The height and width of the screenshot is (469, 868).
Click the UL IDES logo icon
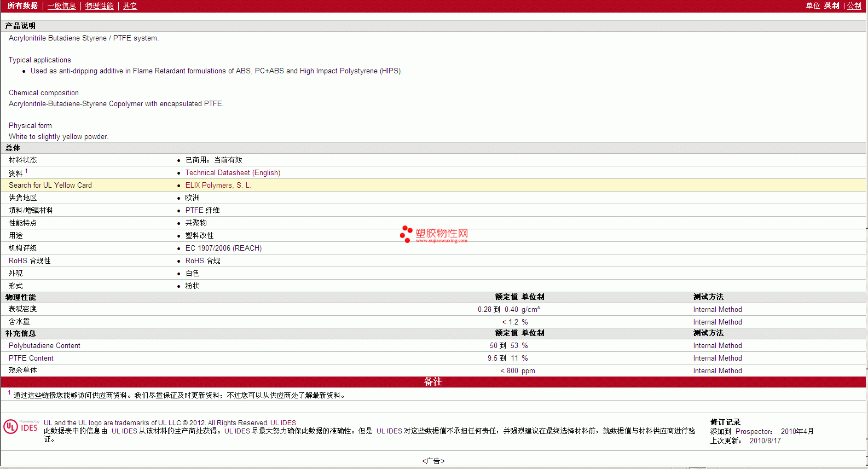point(21,427)
